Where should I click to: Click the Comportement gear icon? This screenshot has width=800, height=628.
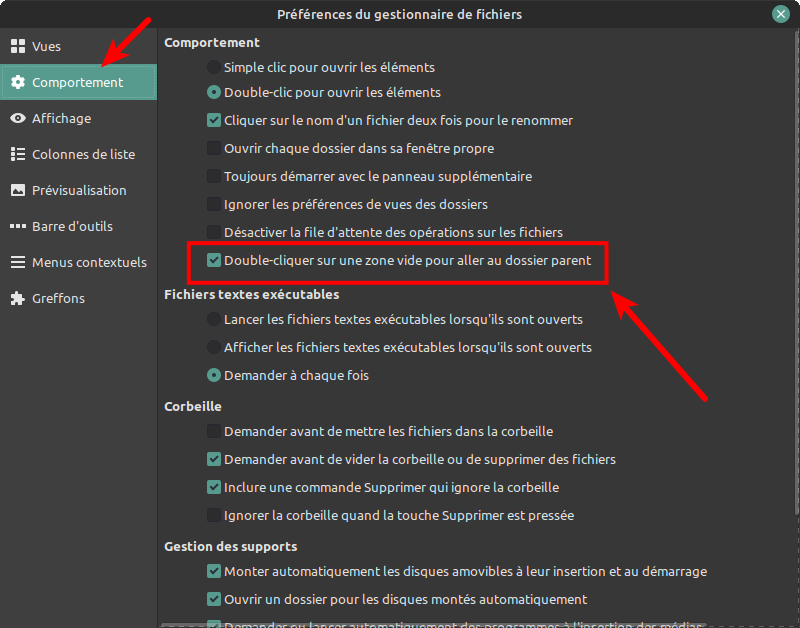pyautogui.click(x=18, y=82)
